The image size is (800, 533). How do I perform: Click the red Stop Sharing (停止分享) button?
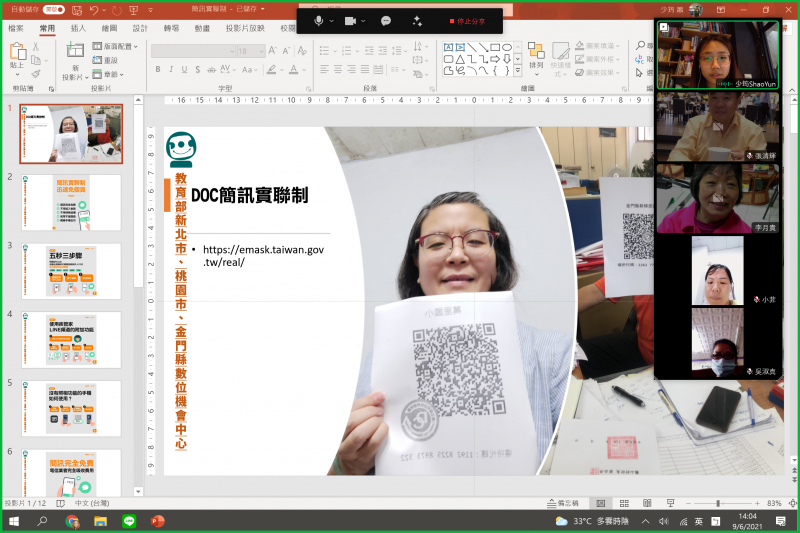point(470,20)
